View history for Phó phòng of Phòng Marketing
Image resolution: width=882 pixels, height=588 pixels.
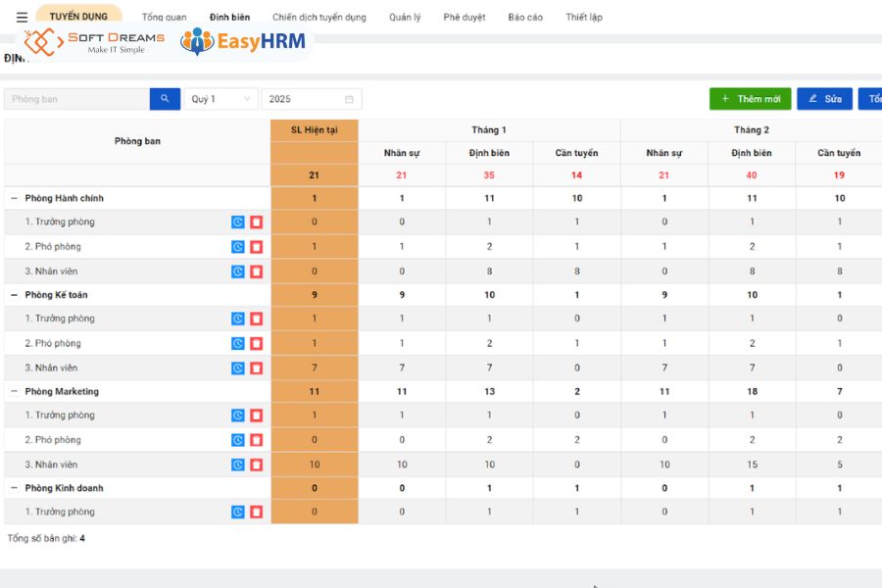[x=238, y=440]
